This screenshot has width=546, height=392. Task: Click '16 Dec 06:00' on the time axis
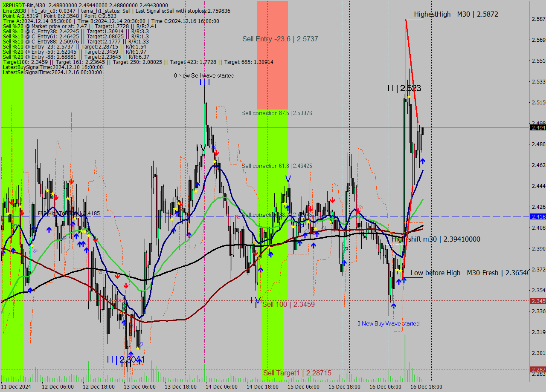point(385,386)
